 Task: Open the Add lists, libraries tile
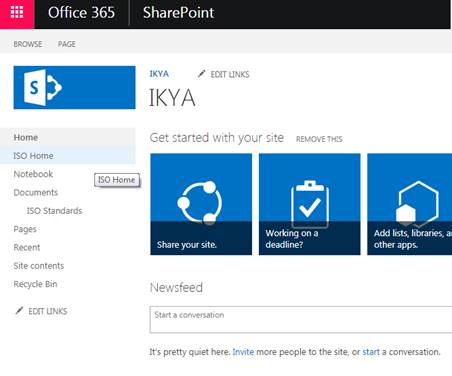click(x=410, y=204)
